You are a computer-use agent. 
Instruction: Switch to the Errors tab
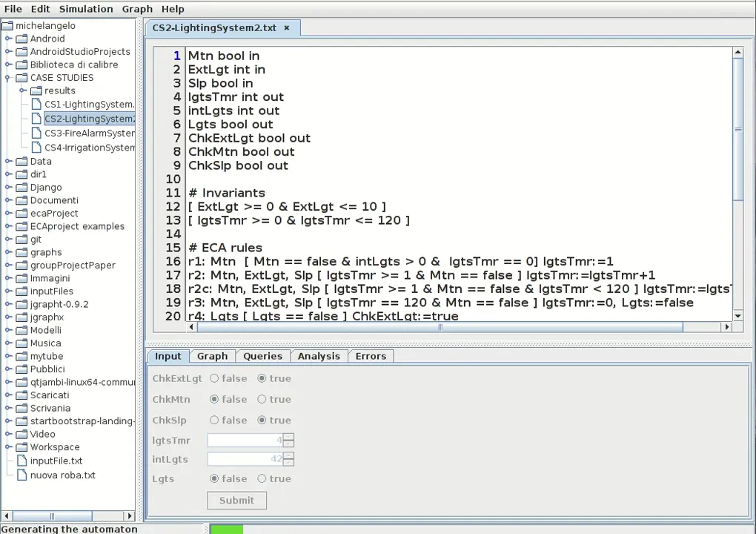(x=371, y=356)
